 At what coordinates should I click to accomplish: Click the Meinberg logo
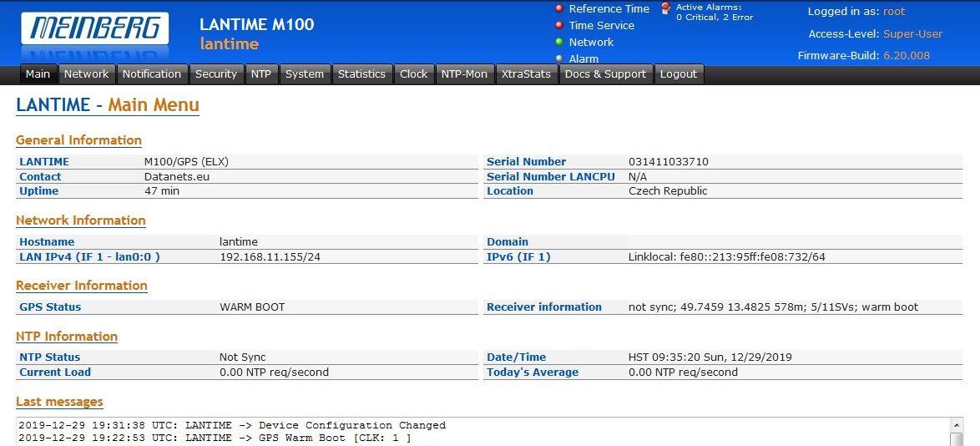(x=95, y=28)
